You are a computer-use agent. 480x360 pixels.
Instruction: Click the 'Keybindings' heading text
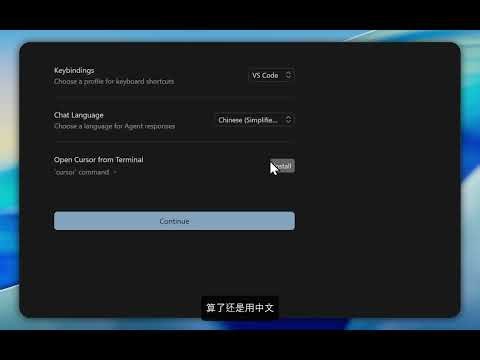click(x=74, y=70)
